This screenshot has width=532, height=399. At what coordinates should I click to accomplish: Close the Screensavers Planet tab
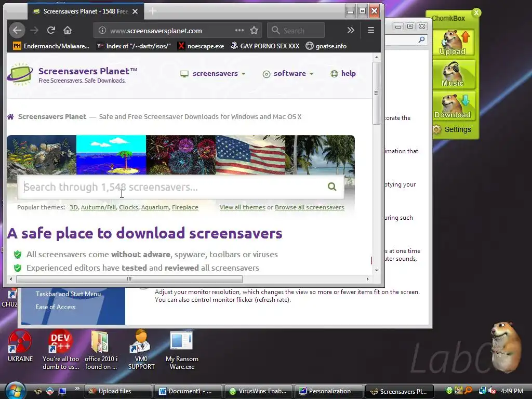(135, 11)
